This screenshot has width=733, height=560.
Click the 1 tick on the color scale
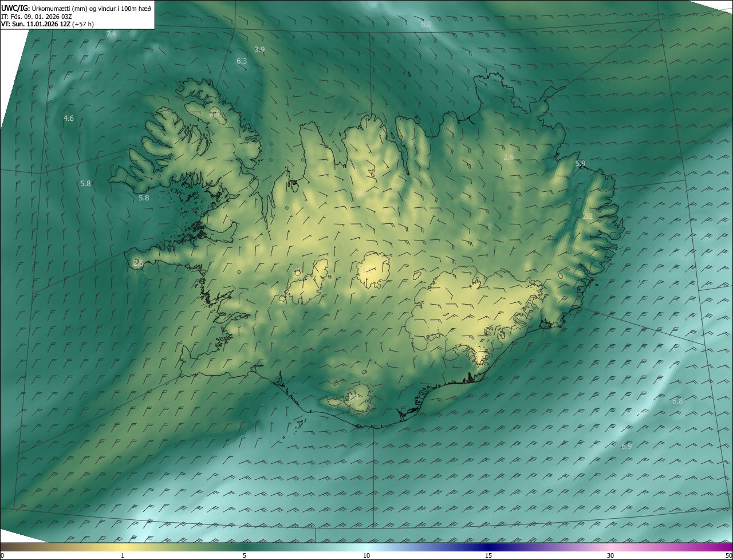coord(123,556)
